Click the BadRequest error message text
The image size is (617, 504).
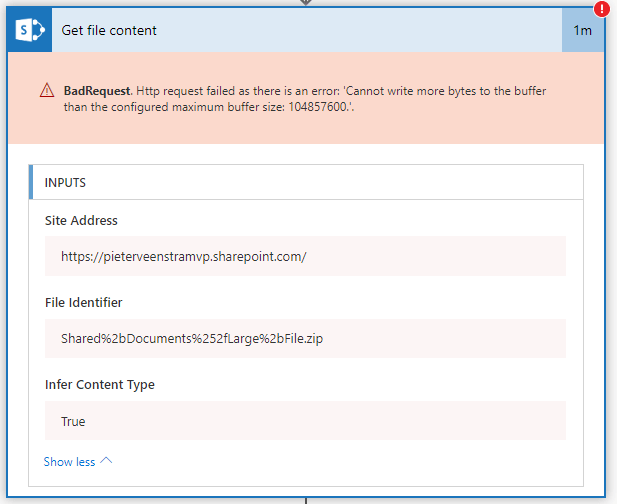(305, 99)
